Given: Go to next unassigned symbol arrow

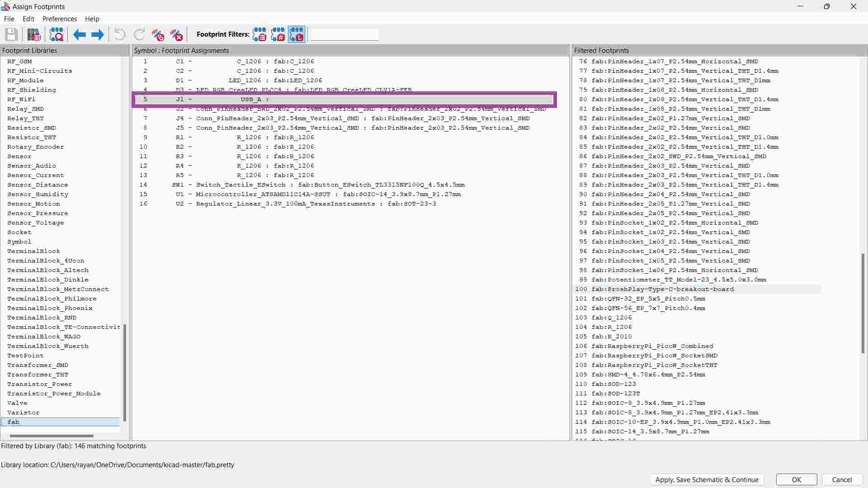Looking at the screenshot, I should (x=98, y=34).
